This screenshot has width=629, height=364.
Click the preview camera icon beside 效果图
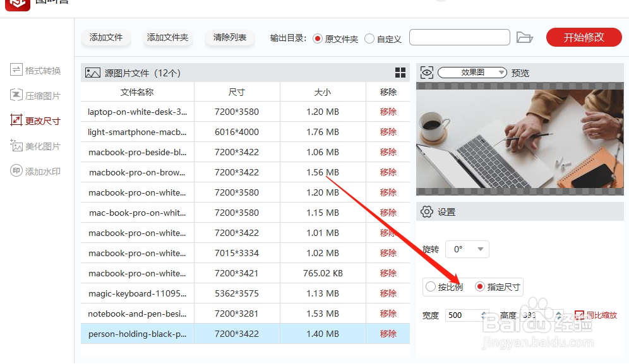(x=426, y=72)
